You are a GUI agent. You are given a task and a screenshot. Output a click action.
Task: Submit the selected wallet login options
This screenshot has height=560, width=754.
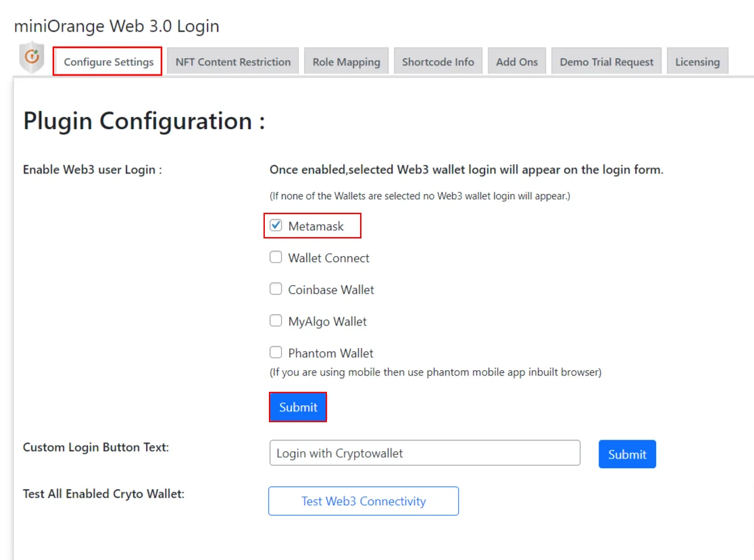coord(298,407)
